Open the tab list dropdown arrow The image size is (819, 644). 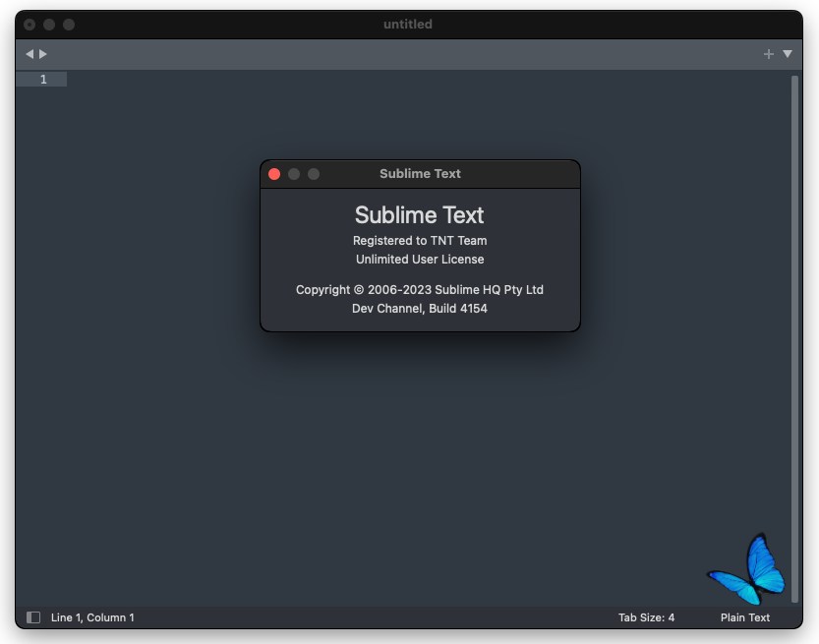coord(788,54)
